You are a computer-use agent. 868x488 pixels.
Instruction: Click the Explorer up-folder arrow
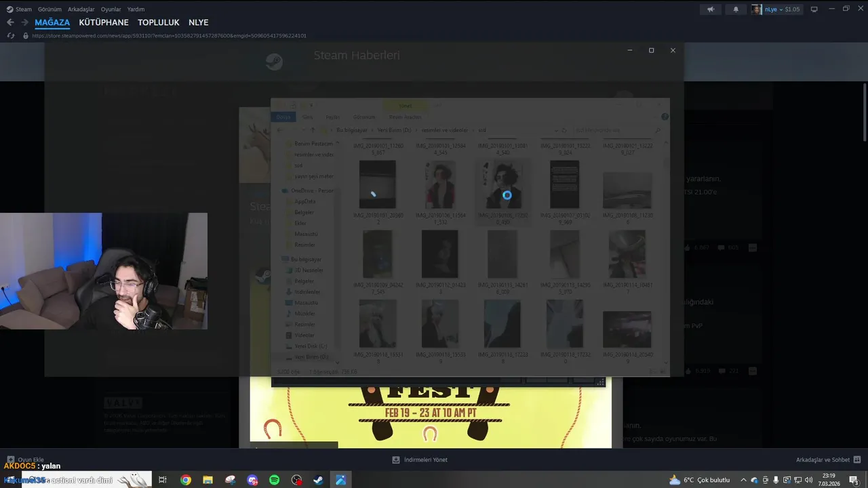(x=312, y=129)
